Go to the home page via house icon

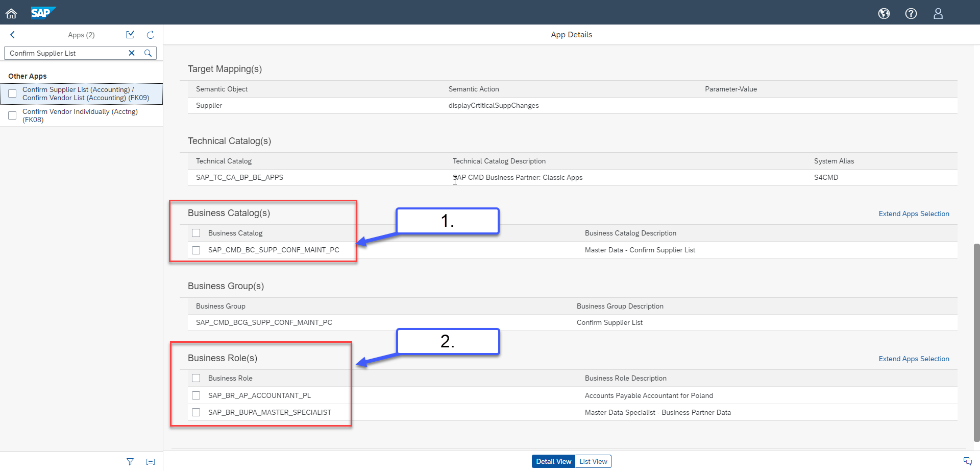11,13
